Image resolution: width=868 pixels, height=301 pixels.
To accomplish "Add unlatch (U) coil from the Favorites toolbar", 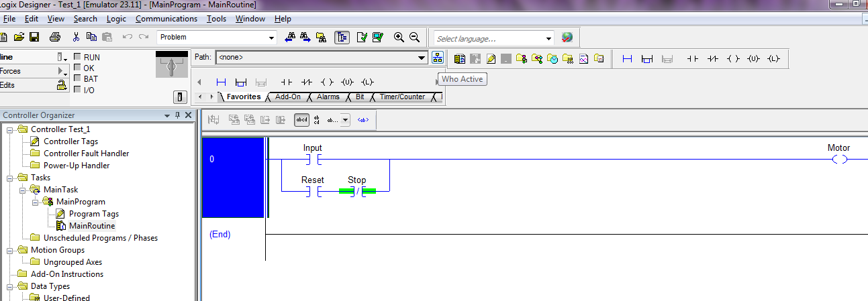I will tap(347, 82).
